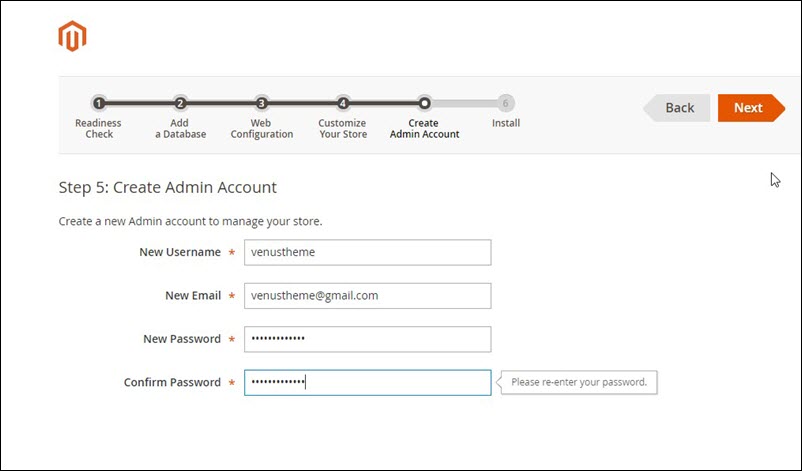Image resolution: width=802 pixels, height=471 pixels.
Task: Click the Readiness Check step label
Action: 98,129
